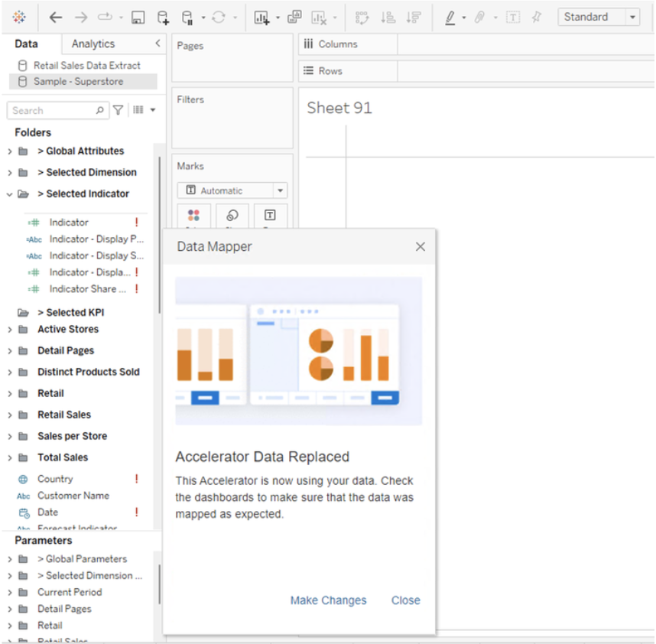Save the workbook with the Save icon

[x=138, y=17]
